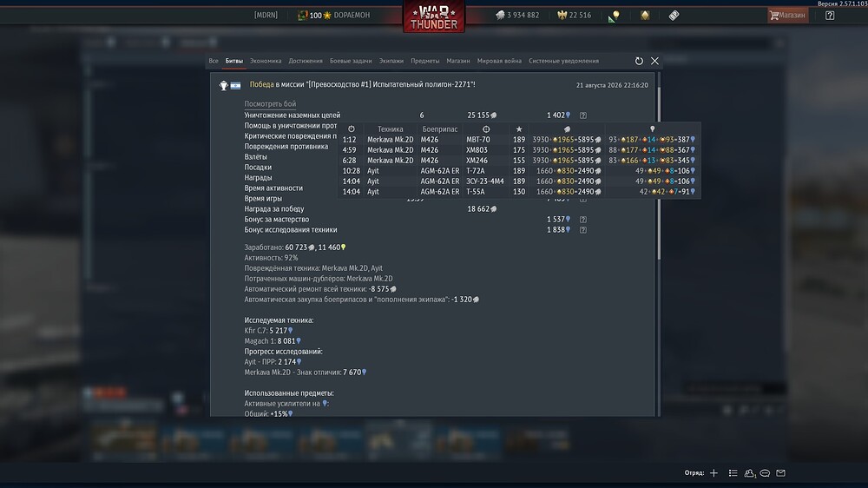
Task: Click the battle timestamp 21 августа 2026
Action: (x=612, y=85)
